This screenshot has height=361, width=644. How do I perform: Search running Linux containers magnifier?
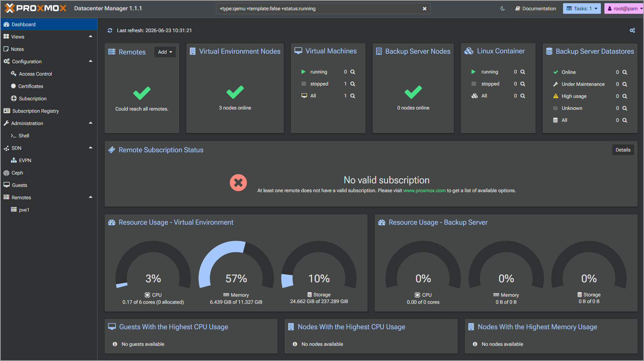pos(523,72)
